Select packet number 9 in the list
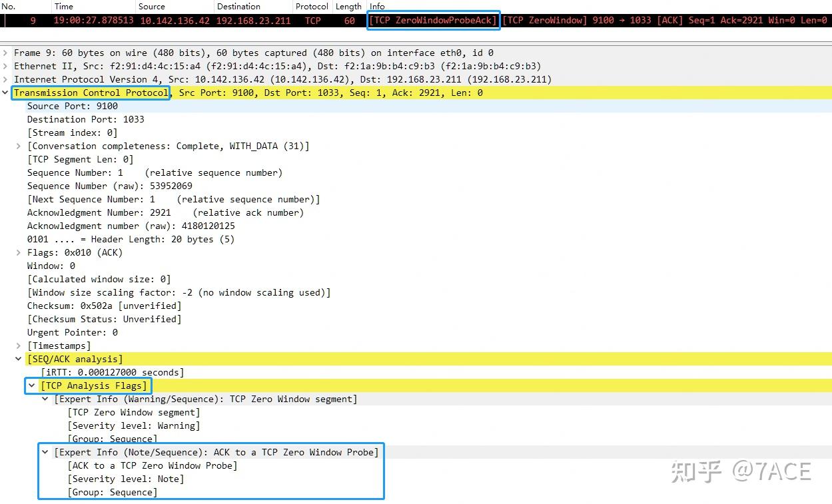 coord(200,21)
